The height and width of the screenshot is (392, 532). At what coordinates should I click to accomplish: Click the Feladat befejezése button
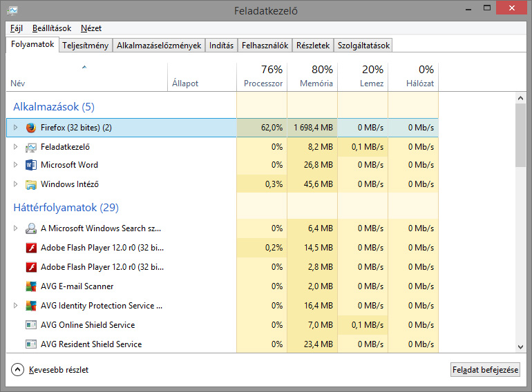[485, 370]
